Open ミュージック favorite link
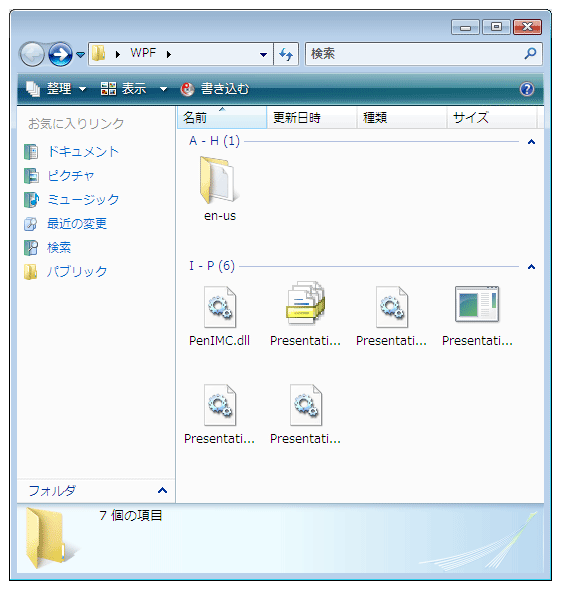The width and height of the screenshot is (561, 596). (83, 199)
